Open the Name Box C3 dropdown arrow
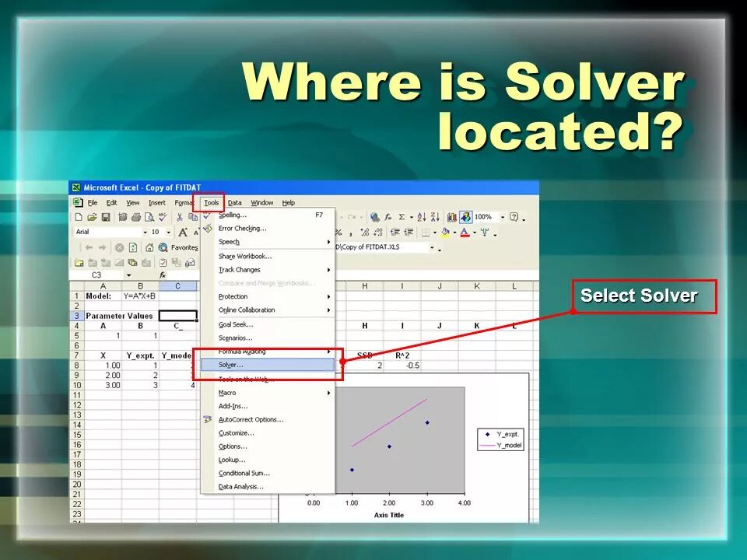 [x=128, y=275]
